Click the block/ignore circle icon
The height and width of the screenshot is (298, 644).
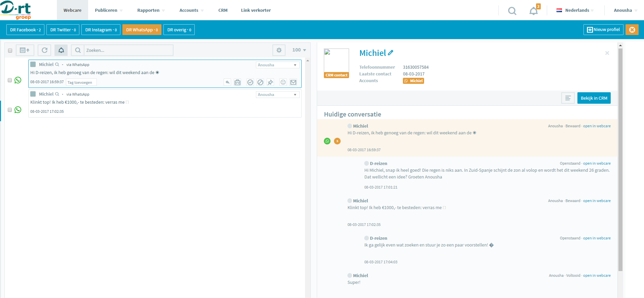[260, 82]
